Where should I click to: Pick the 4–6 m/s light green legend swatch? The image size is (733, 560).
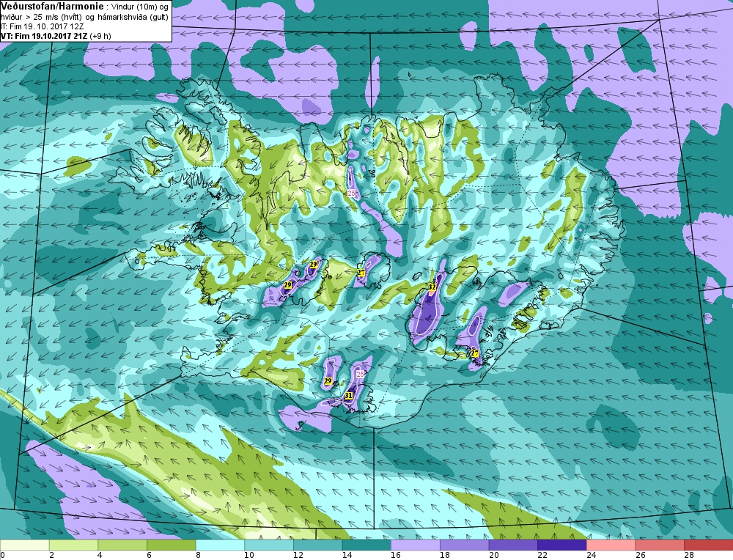[x=122, y=545]
